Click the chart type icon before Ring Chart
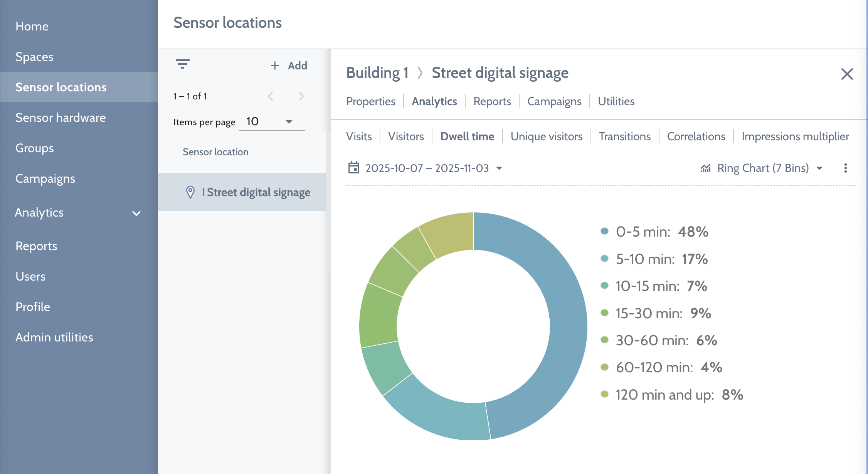Image resolution: width=868 pixels, height=474 pixels. (705, 168)
